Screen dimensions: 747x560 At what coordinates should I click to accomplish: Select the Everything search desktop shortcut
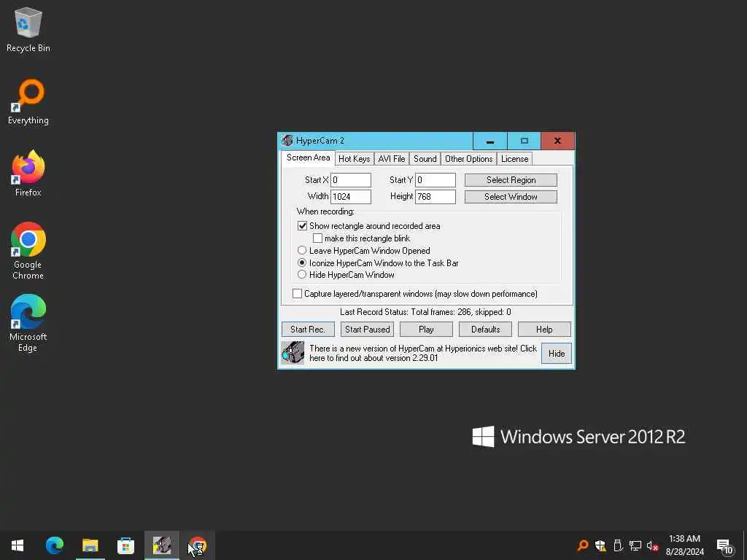[28, 102]
